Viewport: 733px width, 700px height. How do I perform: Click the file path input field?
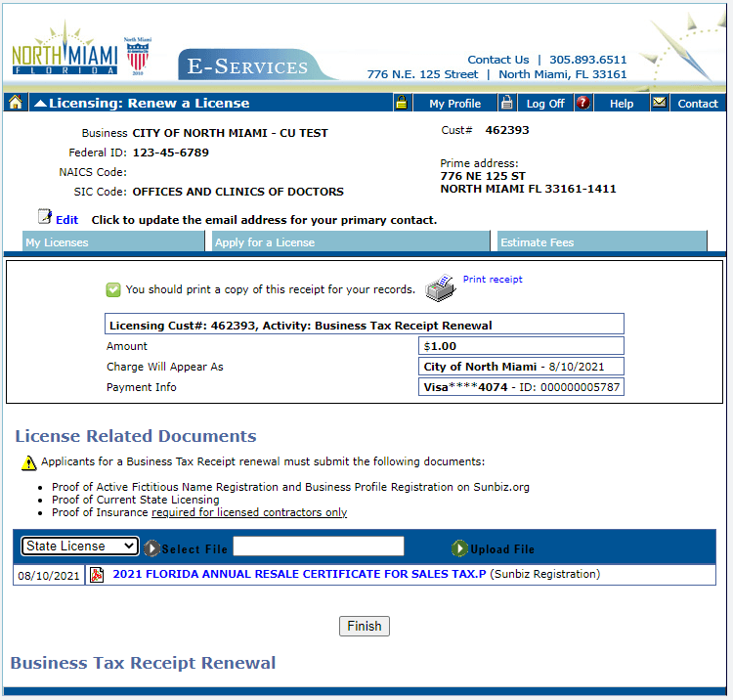(319, 547)
